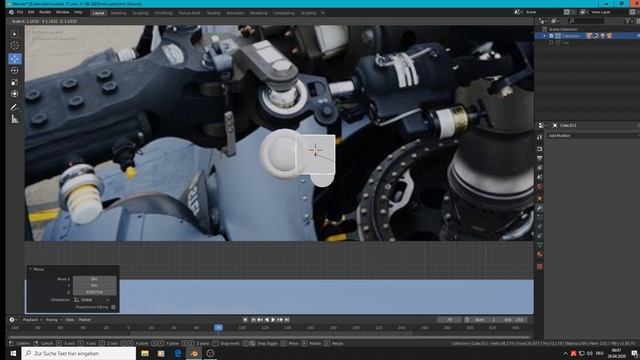Click the Move Z value field
Viewport: 640px width, 360px height.
tap(94, 292)
